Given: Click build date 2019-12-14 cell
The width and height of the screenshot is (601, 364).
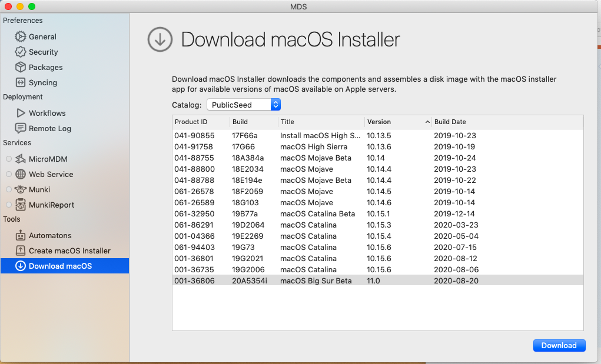Looking at the screenshot, I should [454, 213].
